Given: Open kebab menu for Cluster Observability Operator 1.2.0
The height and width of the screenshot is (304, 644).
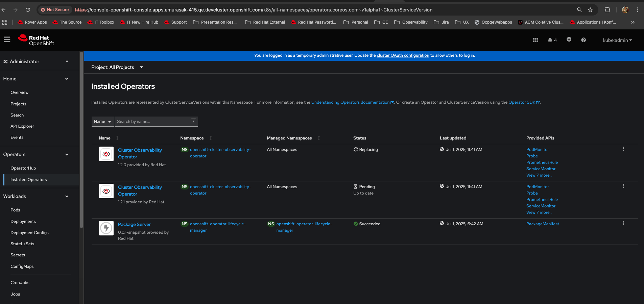Looking at the screenshot, I should (623, 149).
